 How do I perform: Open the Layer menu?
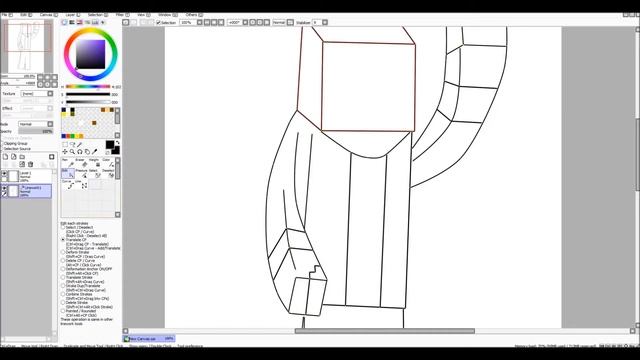(x=73, y=15)
